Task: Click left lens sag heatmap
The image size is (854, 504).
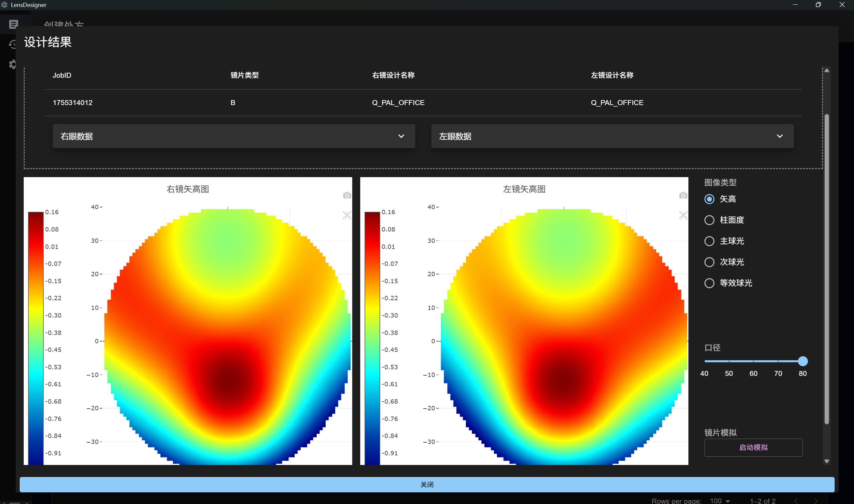Action: (564, 336)
